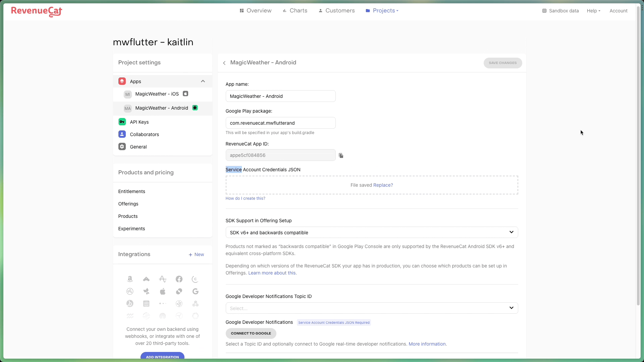Click the Collaborators icon

pos(122,134)
